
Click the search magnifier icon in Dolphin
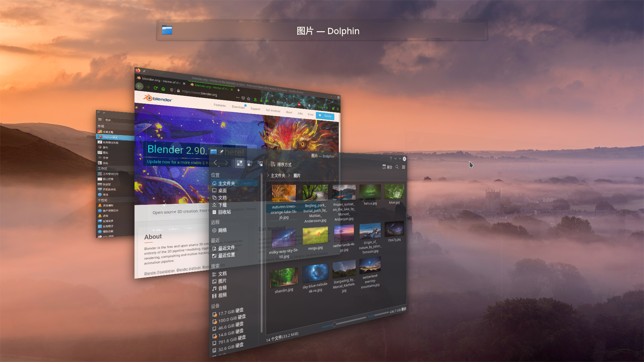[x=397, y=167]
